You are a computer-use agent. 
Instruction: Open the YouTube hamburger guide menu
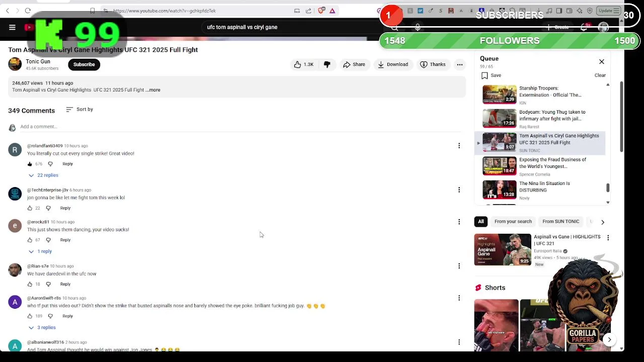(12, 27)
